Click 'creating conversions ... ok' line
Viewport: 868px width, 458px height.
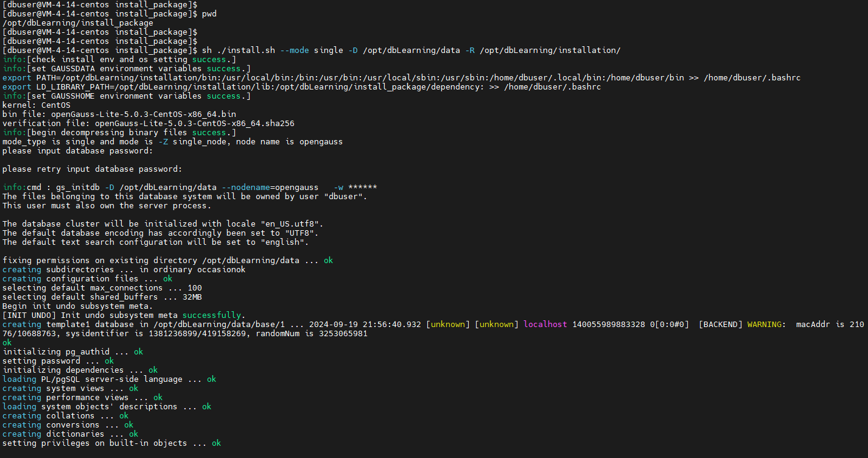(x=68, y=425)
